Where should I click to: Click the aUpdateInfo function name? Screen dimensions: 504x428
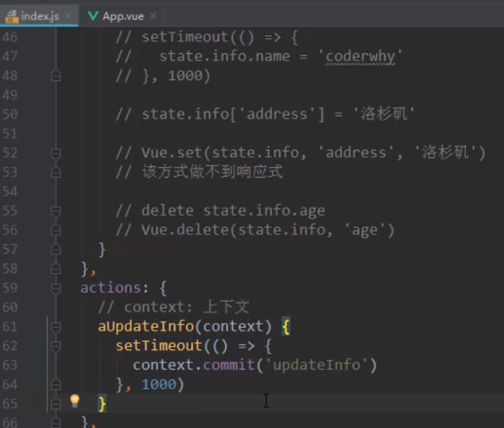tap(146, 327)
